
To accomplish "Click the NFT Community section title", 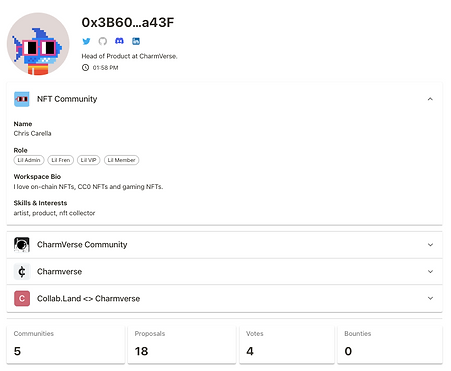I will pos(67,99).
